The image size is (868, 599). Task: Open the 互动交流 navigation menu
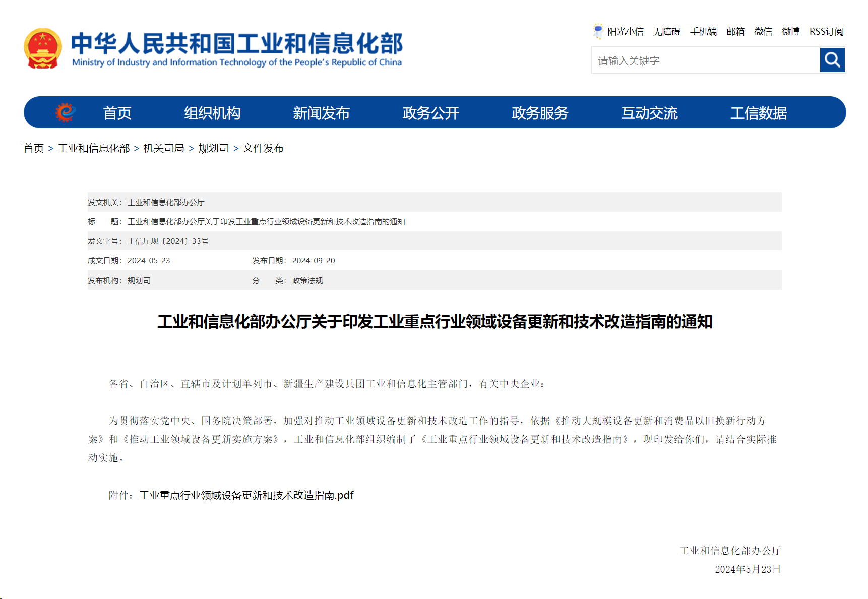(650, 113)
